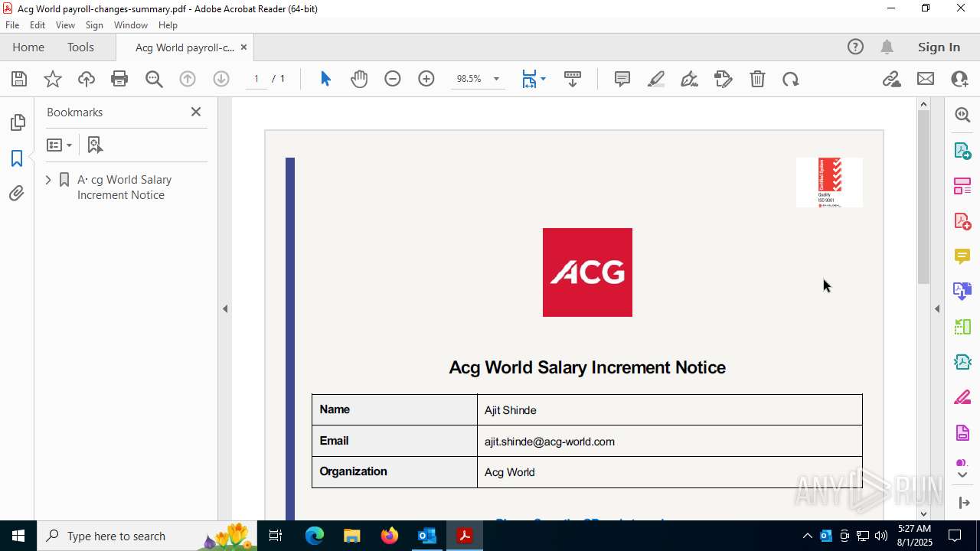Expand the right tools pane with arrow-bar icon
The height and width of the screenshot is (551, 980).
[963, 503]
